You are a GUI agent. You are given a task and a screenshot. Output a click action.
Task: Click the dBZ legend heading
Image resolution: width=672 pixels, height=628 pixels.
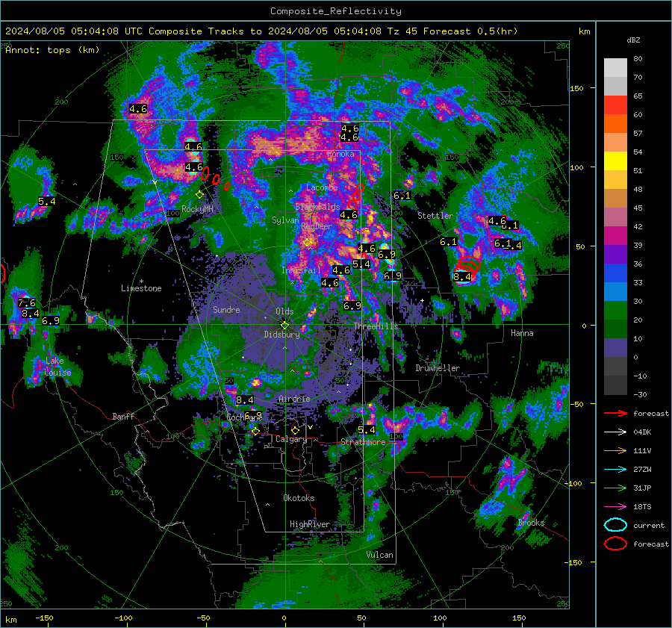click(633, 40)
